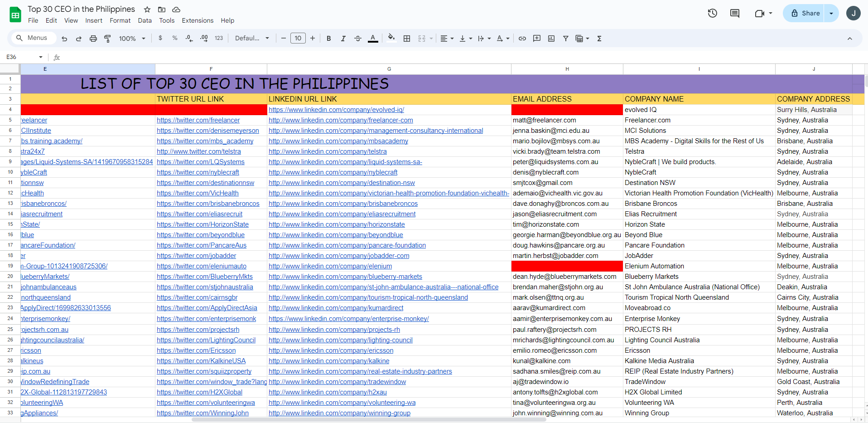Image resolution: width=868 pixels, height=423 pixels.
Task: Increase font size with plus button
Action: [313, 39]
